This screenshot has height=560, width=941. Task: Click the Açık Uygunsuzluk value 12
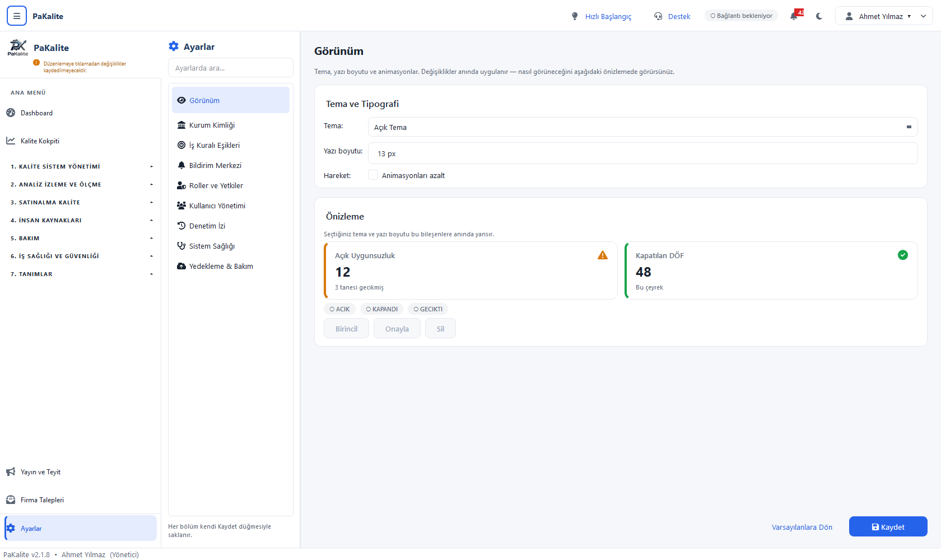tap(343, 272)
